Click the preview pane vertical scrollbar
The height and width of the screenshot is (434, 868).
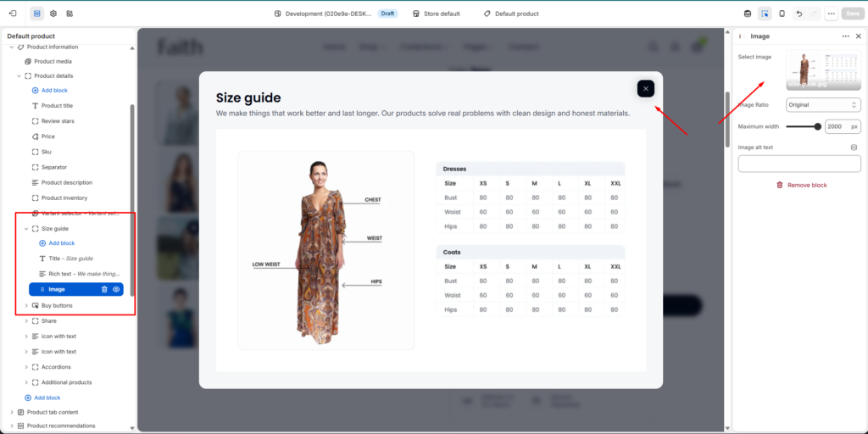728,119
